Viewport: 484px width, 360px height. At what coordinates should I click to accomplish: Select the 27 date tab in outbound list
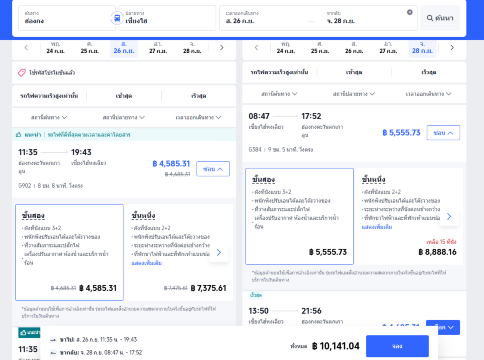point(158,48)
